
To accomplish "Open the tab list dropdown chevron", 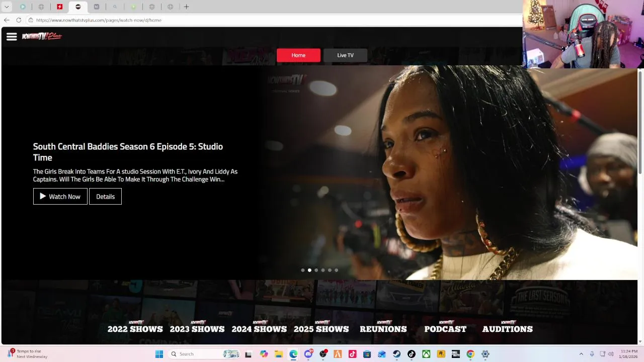I will pyautogui.click(x=7, y=7).
